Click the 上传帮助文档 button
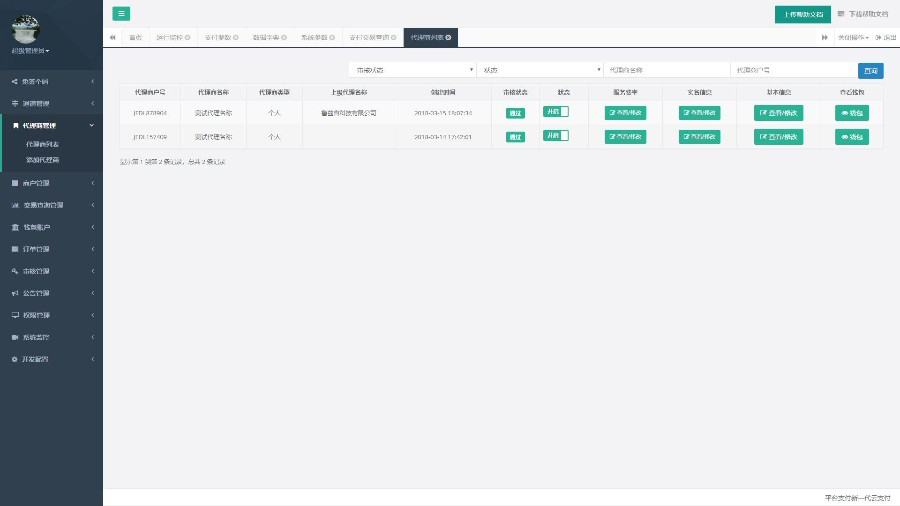This screenshot has width=900, height=506. pyautogui.click(x=802, y=14)
